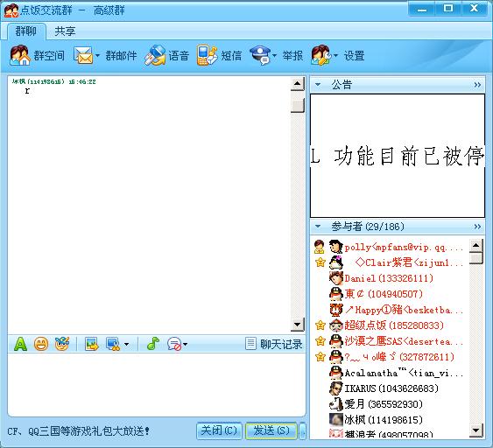Open send options arrow beside 发送

[302, 430]
